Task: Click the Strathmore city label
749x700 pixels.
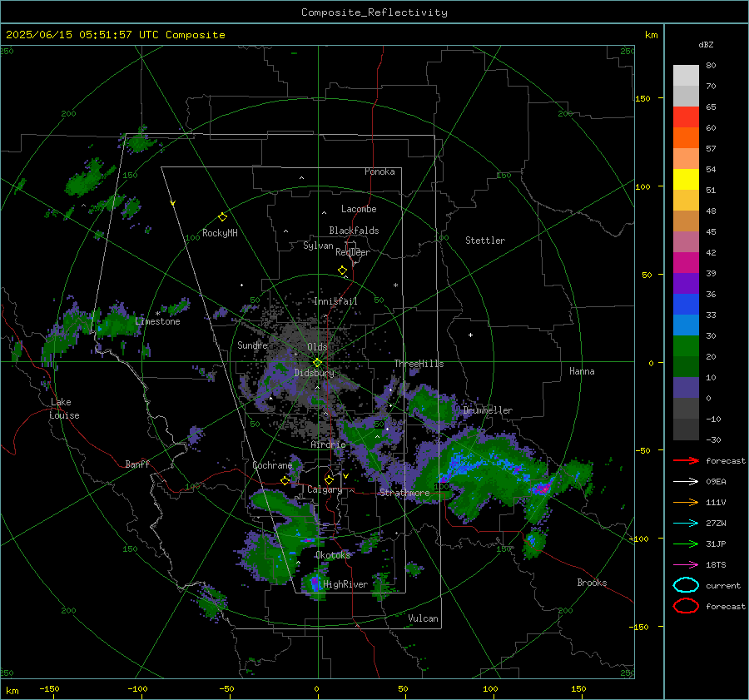Action: pyautogui.click(x=404, y=493)
